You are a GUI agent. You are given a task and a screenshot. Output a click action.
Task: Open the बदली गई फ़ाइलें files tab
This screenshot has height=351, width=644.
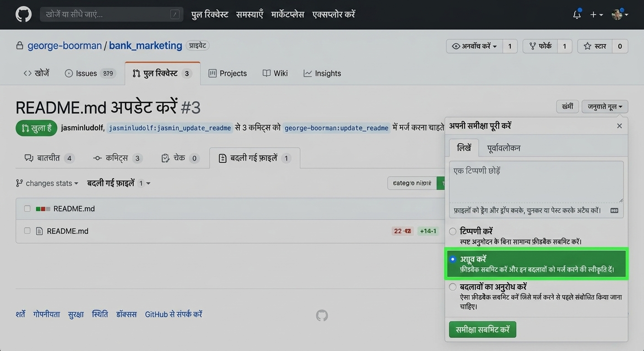point(255,158)
